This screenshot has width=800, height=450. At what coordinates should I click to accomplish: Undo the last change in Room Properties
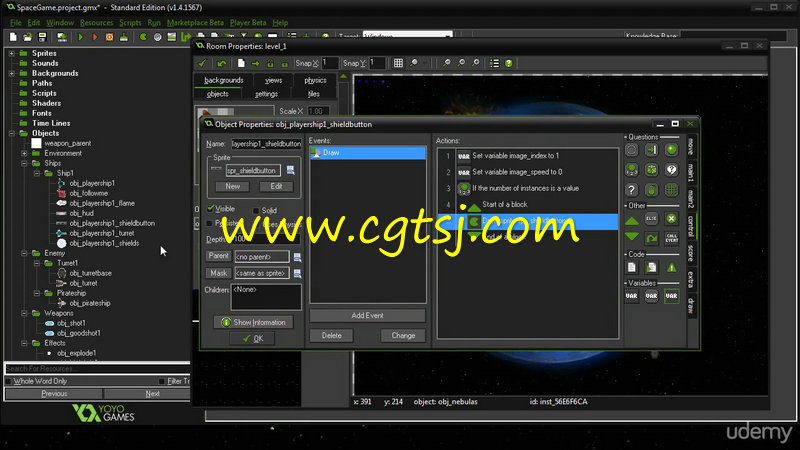[x=221, y=63]
